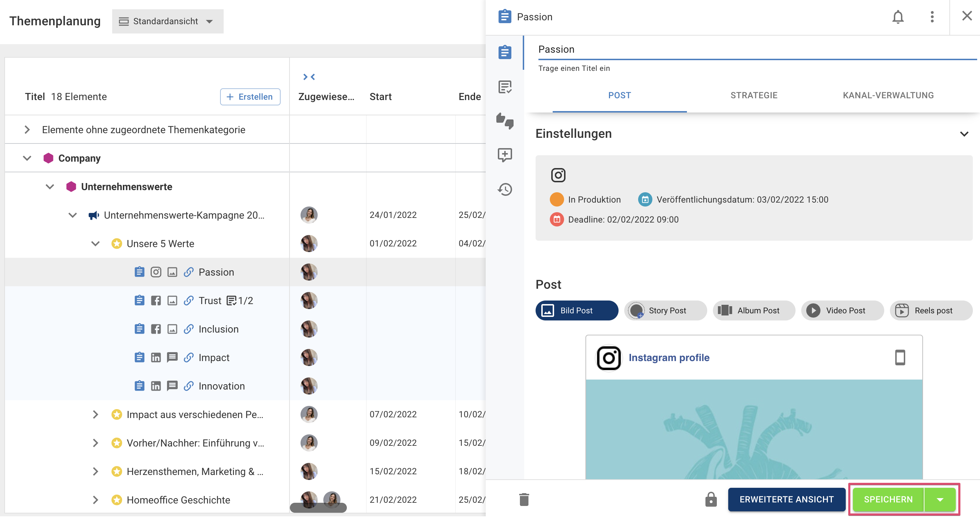Click the SPEICHERN button

[x=888, y=500]
